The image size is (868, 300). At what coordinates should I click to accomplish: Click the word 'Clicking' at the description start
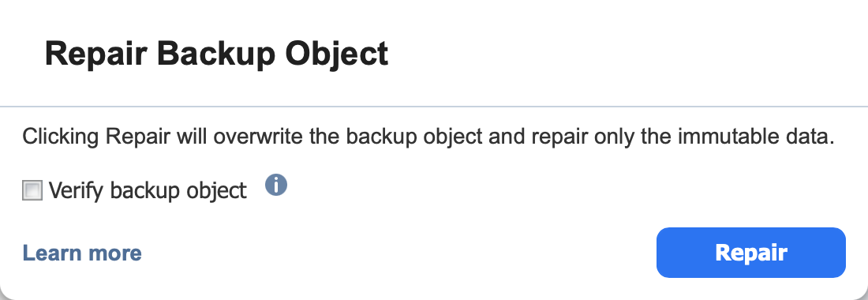tap(61, 137)
